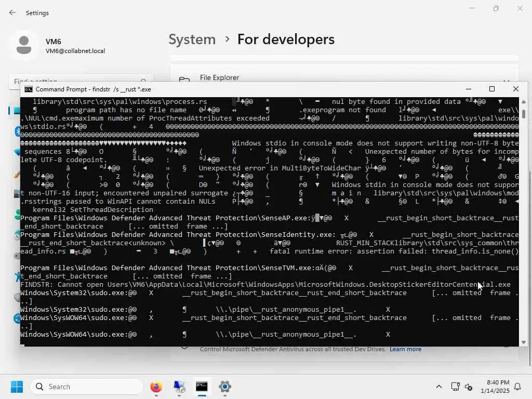Show hidden system tray icons

coord(438,387)
